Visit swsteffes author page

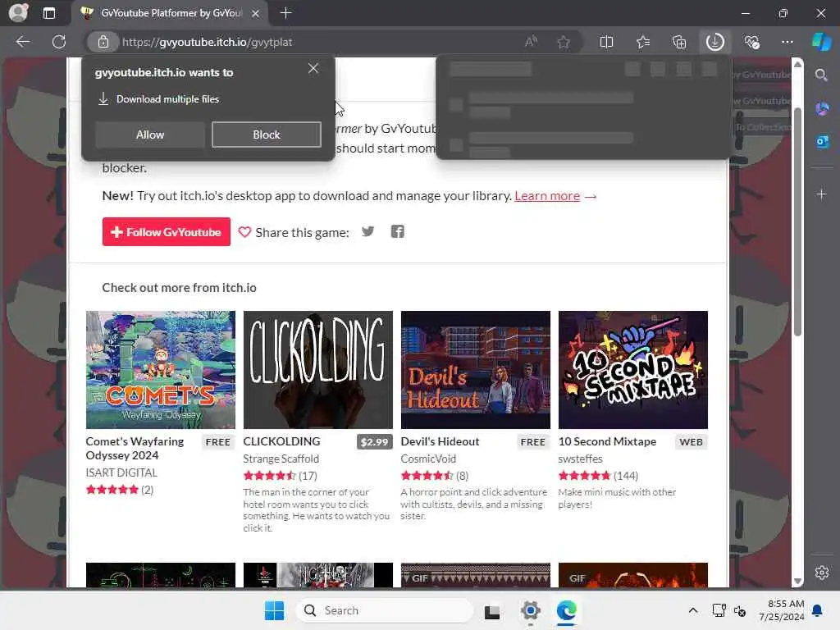pos(580,459)
